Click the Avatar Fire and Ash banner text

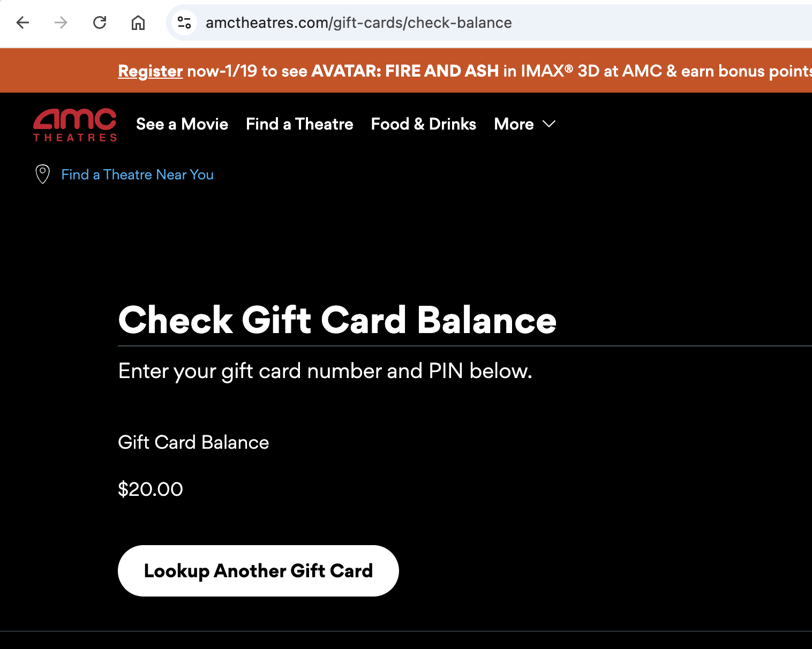pos(404,71)
